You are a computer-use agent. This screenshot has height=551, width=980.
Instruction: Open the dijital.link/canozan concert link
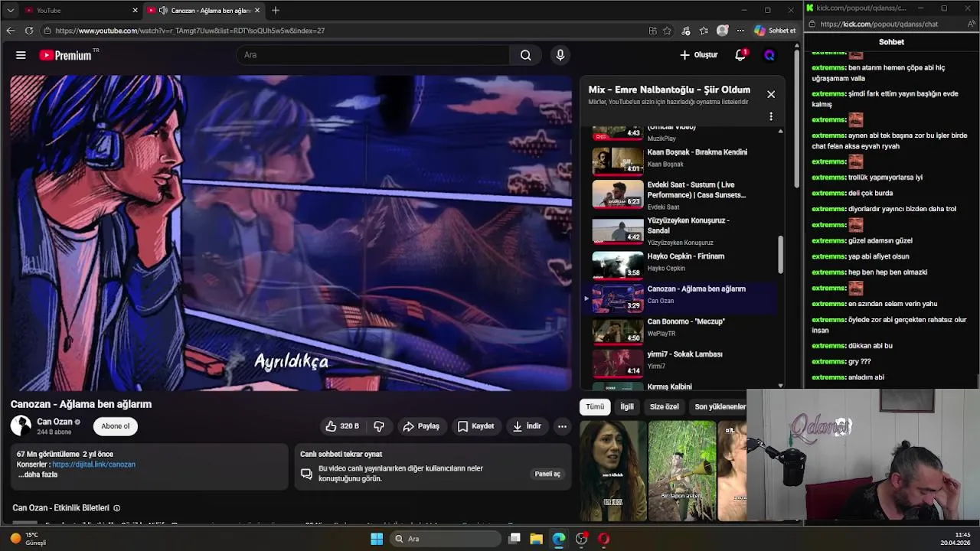click(x=93, y=465)
